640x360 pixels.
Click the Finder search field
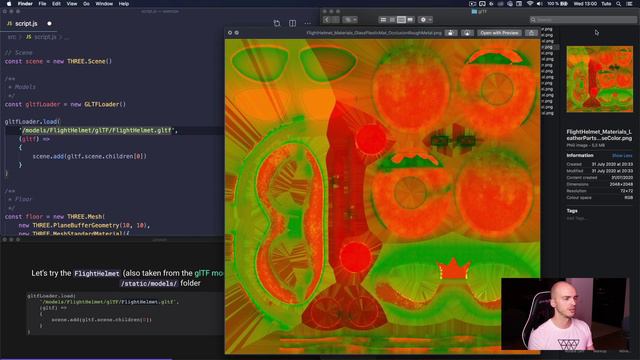coord(583,20)
